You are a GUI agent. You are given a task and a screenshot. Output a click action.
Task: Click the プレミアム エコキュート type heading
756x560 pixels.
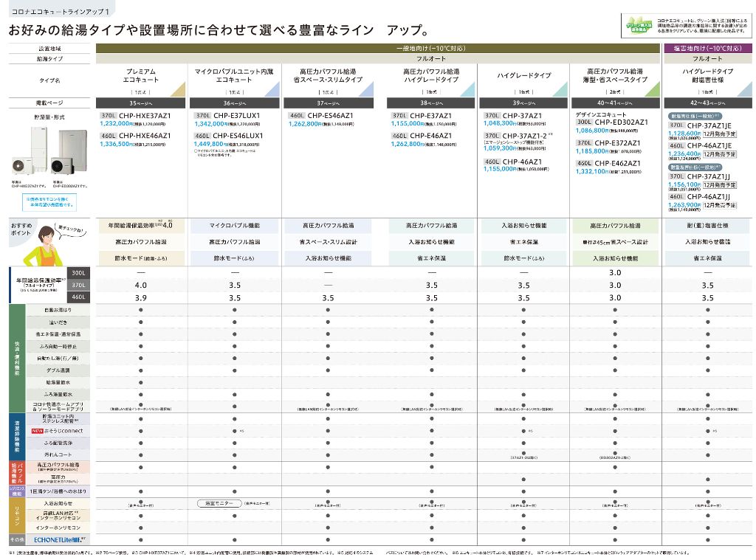(x=140, y=76)
